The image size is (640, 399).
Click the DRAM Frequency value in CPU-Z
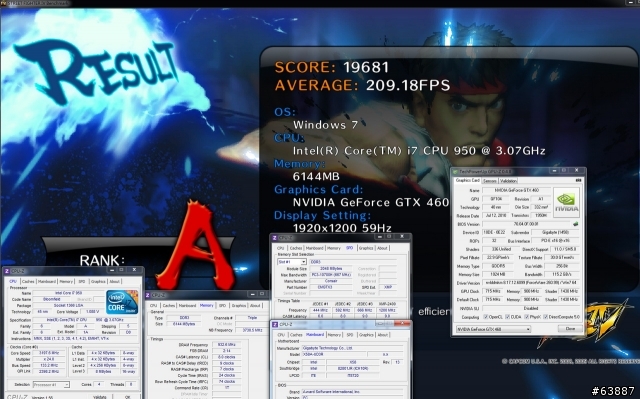(226, 345)
